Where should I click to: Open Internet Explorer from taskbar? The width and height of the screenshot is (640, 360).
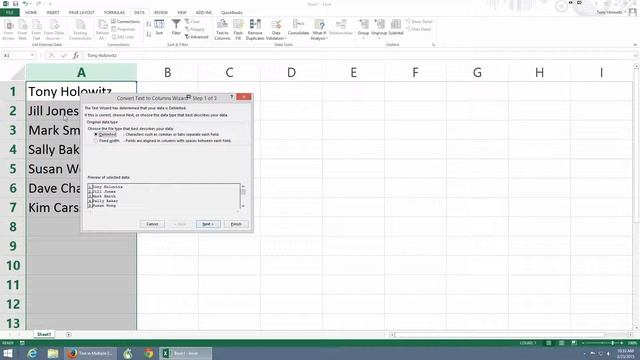pyautogui.click(x=32, y=353)
